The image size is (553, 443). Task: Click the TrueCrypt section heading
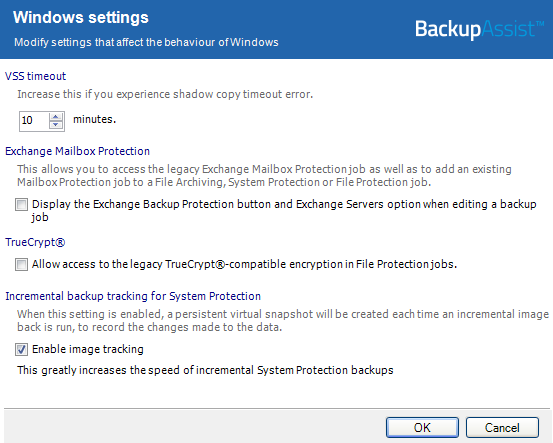point(35,242)
